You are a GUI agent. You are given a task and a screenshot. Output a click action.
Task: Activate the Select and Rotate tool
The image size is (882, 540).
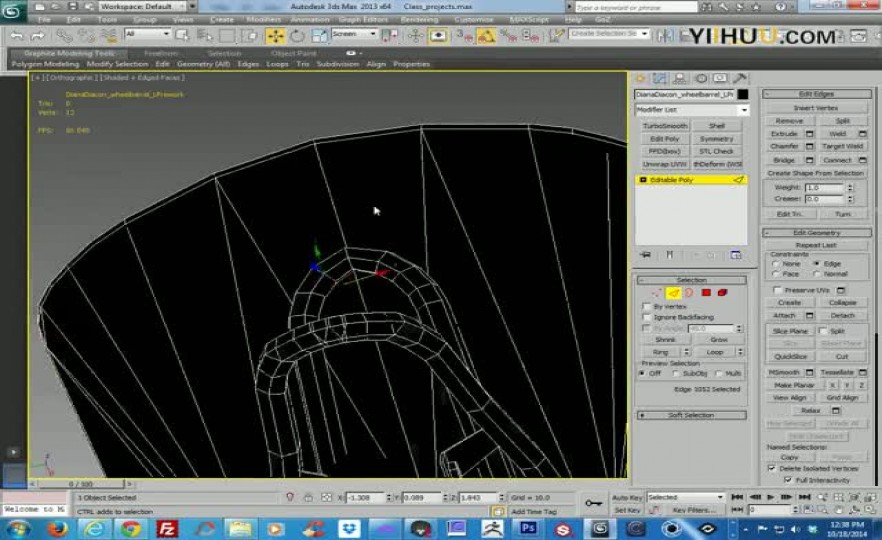coord(297,36)
